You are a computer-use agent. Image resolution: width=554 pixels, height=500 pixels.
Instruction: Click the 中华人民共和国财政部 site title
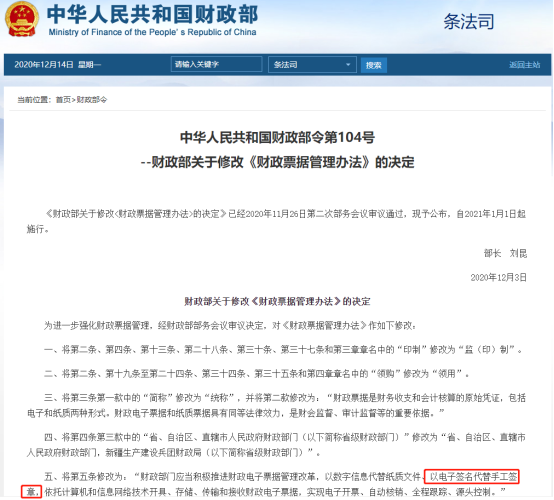pos(152,14)
